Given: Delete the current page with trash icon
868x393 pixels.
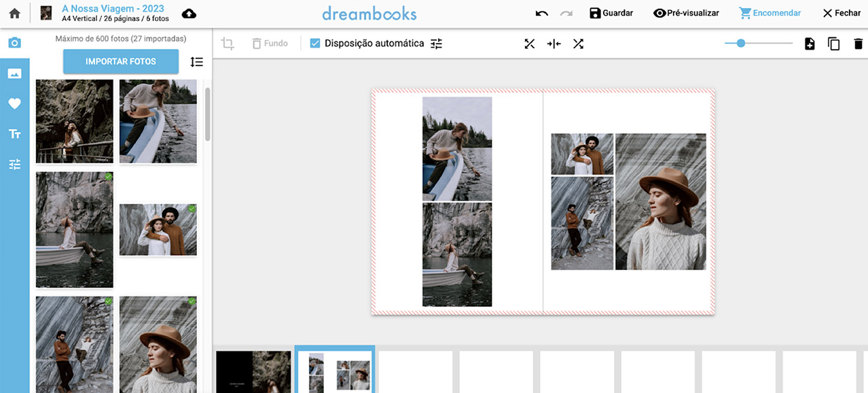Looking at the screenshot, I should (x=858, y=44).
